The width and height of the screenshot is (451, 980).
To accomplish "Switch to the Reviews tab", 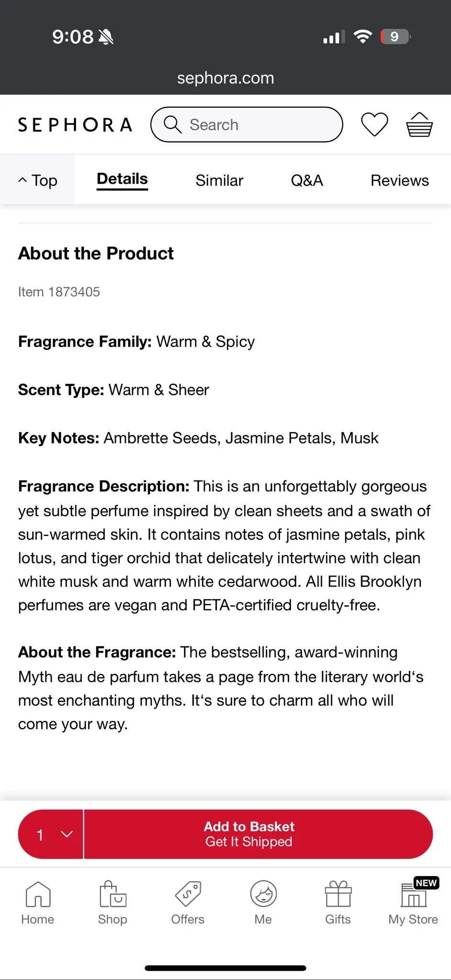I will [x=400, y=180].
